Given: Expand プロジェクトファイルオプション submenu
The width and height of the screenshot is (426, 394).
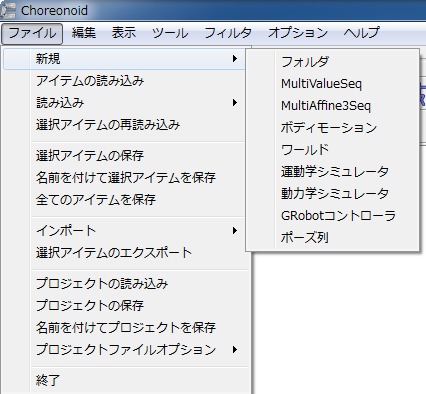Looking at the screenshot, I should pyautogui.click(x=126, y=349).
